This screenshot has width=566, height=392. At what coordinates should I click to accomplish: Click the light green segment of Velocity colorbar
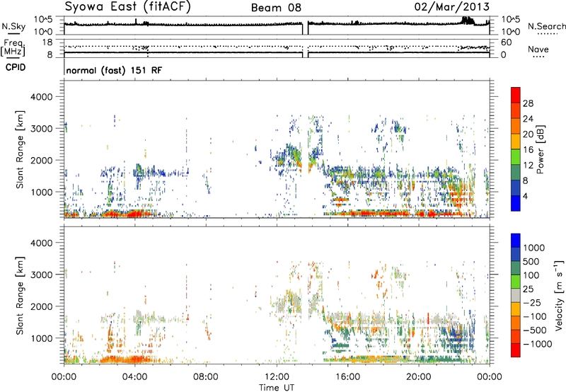[516, 282]
